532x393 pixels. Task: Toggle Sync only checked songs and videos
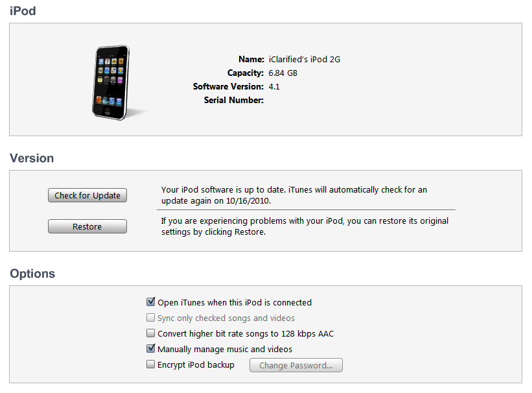pyautogui.click(x=150, y=318)
